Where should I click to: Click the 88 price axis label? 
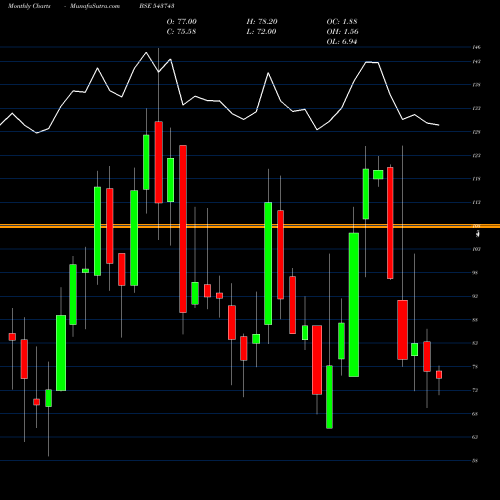(x=475, y=320)
